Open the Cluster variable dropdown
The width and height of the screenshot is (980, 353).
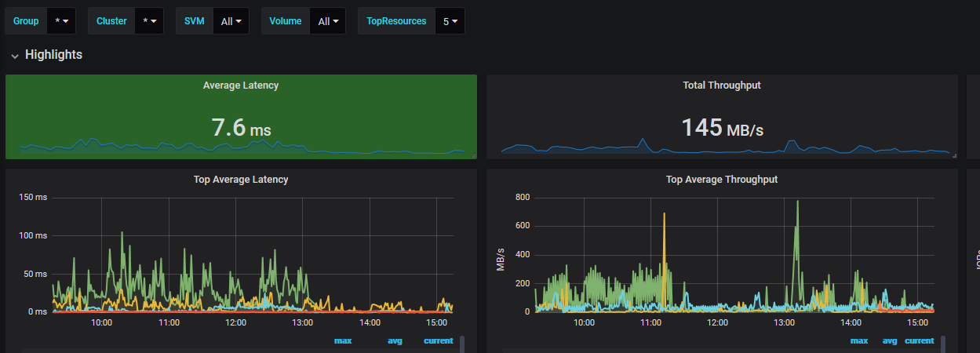[149, 21]
